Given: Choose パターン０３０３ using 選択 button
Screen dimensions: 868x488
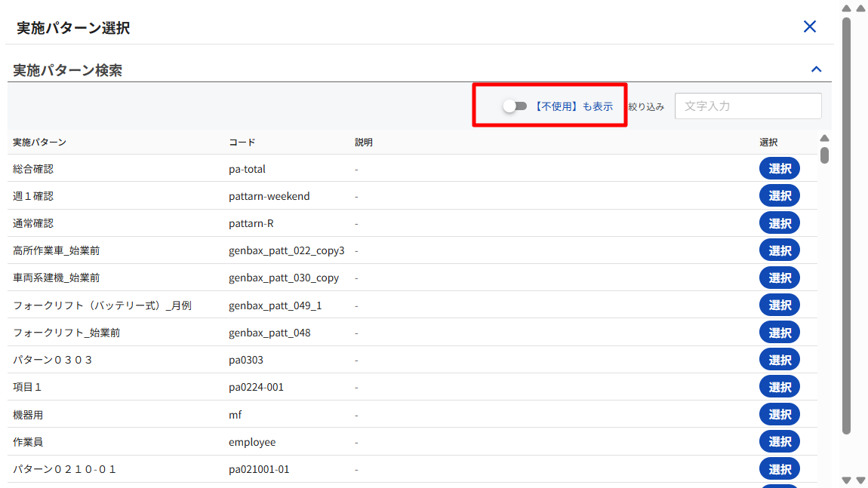Looking at the screenshot, I should tap(779, 360).
